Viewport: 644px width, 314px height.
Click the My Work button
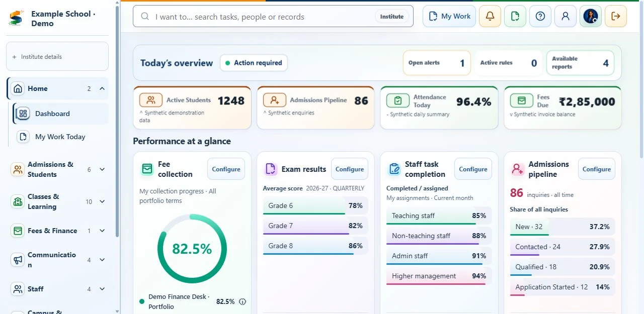point(449,16)
